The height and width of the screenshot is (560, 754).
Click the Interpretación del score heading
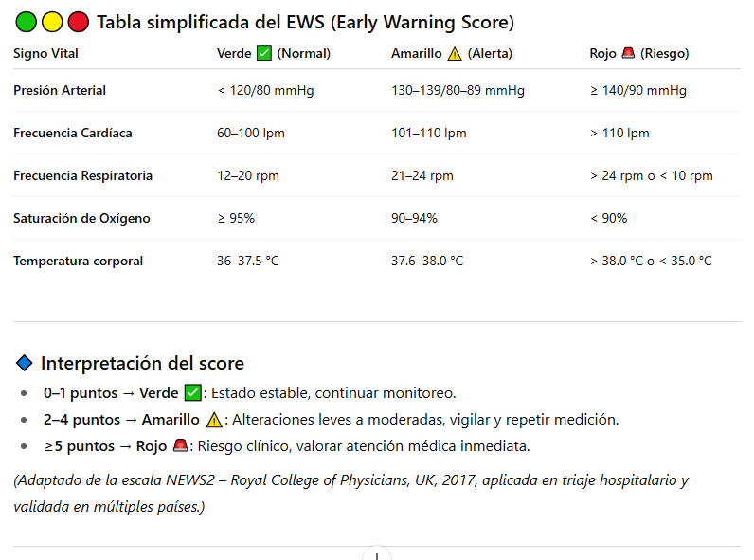tap(142, 363)
